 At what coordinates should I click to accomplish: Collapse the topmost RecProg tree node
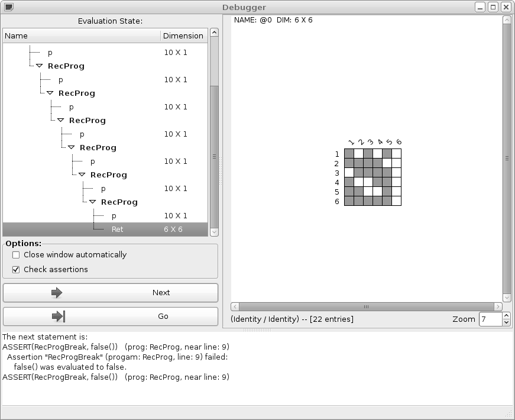tap(39, 66)
